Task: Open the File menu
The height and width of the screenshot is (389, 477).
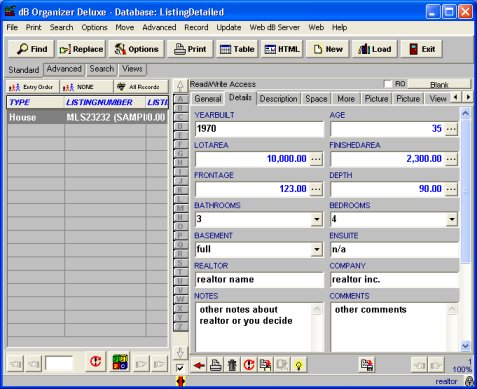Action: [x=12, y=27]
